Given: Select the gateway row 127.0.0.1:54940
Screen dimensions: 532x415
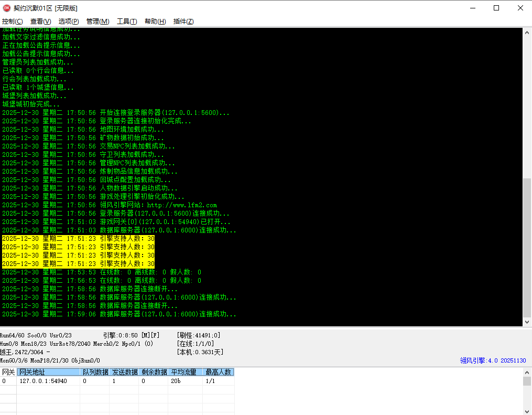Looking at the screenshot, I should pyautogui.click(x=44, y=381).
